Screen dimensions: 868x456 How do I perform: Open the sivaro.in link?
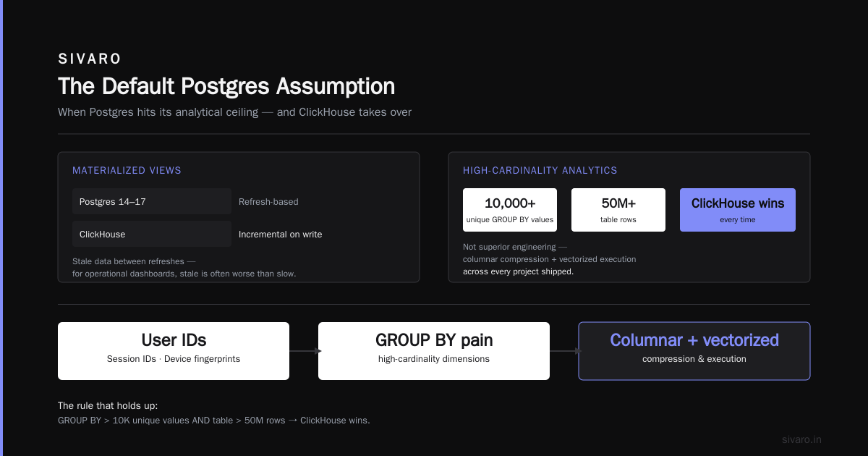tap(801, 439)
